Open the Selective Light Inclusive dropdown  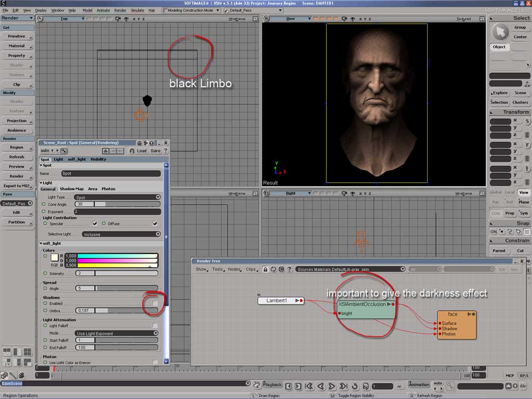click(121, 234)
